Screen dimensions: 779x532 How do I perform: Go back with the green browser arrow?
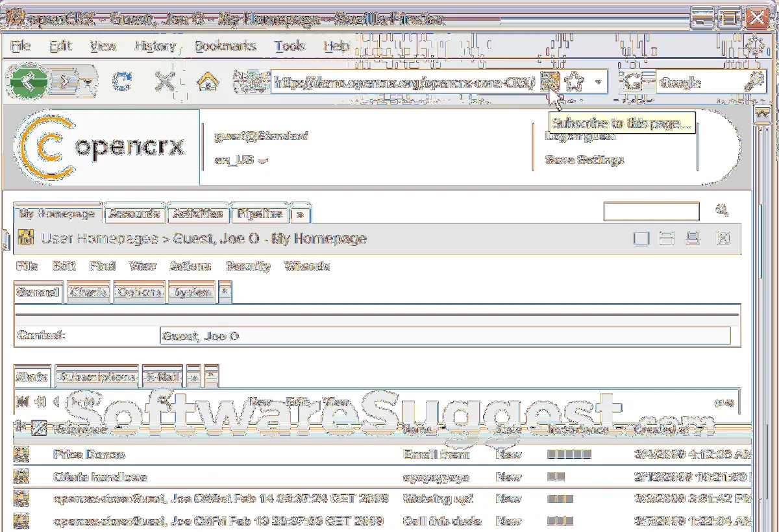[28, 82]
